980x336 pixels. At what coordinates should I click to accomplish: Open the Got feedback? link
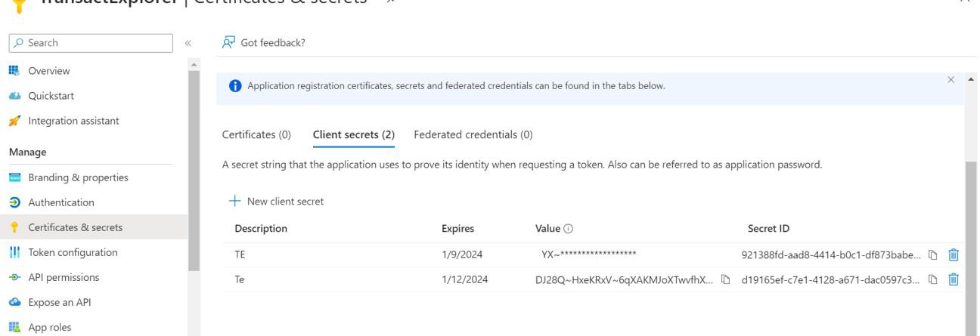(x=264, y=42)
